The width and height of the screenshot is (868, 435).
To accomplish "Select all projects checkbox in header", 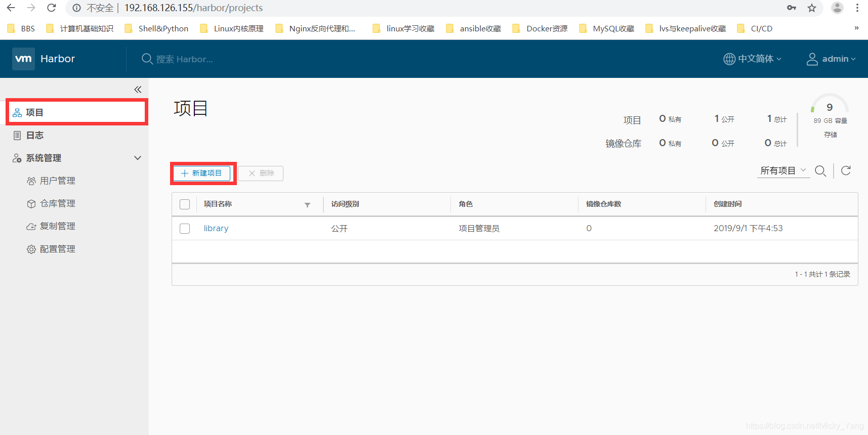I will click(x=185, y=204).
